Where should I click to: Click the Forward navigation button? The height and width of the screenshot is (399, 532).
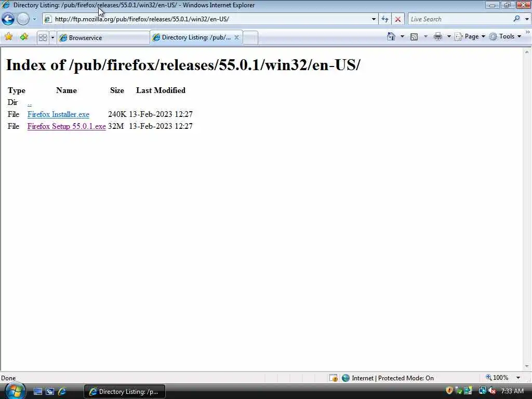(x=23, y=19)
